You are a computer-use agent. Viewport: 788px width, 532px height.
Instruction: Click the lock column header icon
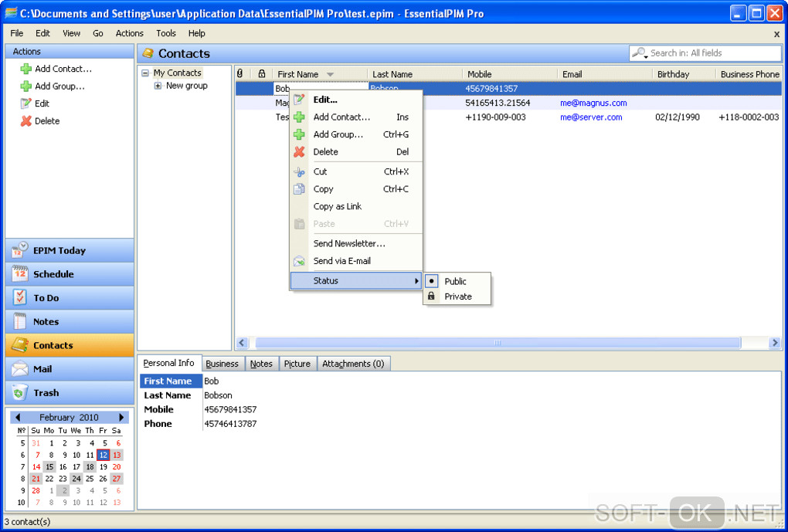coord(261,74)
